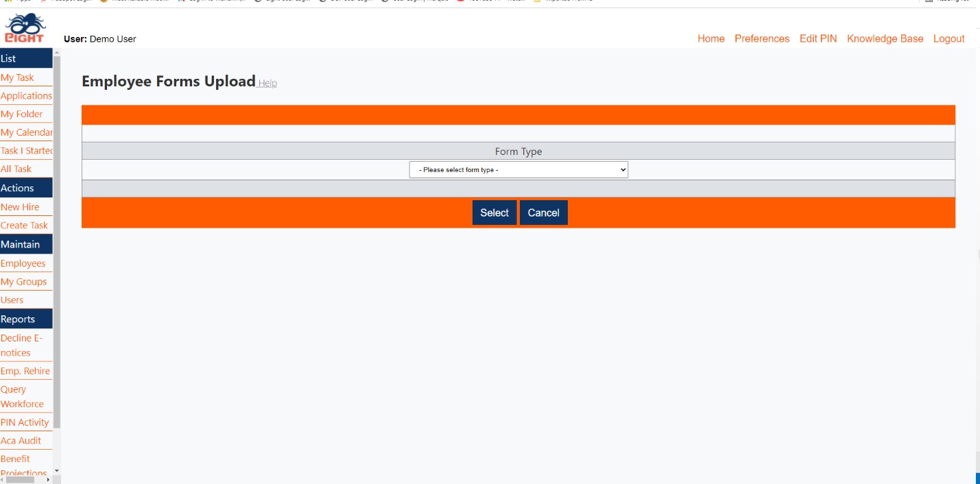This screenshot has width=980, height=484.
Task: Click the sidebar vertical scrollbar
Action: point(57,240)
